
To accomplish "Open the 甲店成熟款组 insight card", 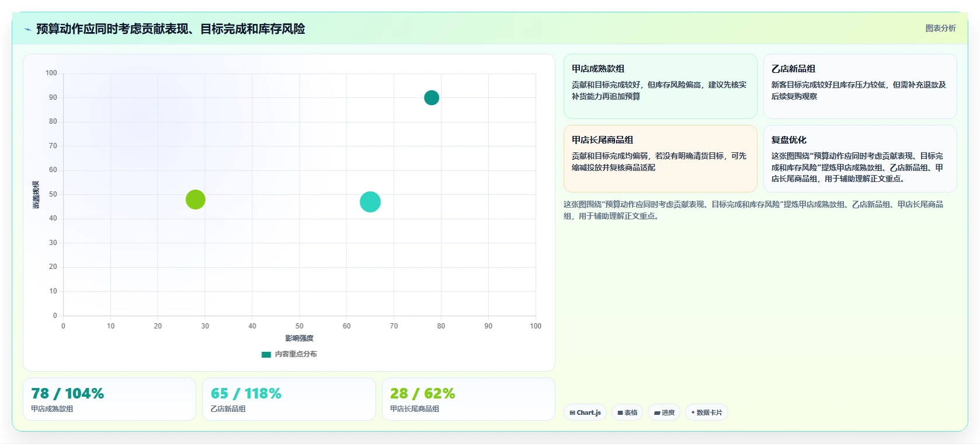I will click(x=661, y=86).
